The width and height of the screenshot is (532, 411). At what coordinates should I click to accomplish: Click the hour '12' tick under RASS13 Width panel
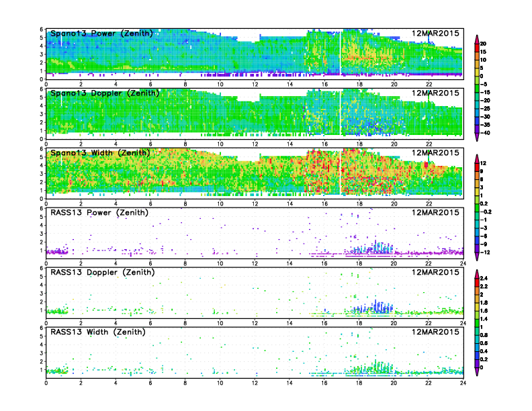click(x=255, y=383)
